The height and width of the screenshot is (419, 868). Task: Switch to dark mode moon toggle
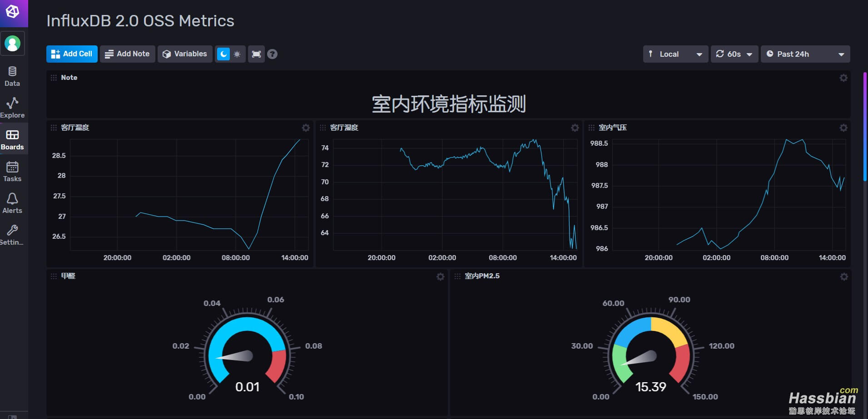pyautogui.click(x=223, y=54)
